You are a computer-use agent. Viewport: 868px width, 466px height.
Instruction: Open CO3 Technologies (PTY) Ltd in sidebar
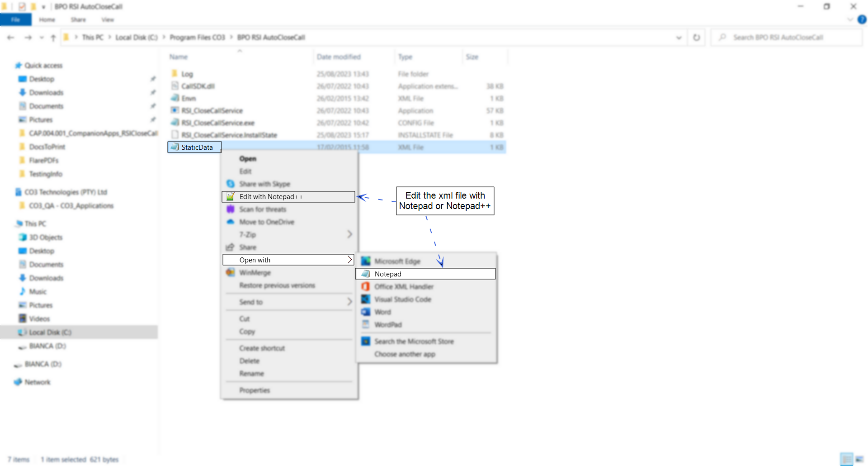pos(66,192)
